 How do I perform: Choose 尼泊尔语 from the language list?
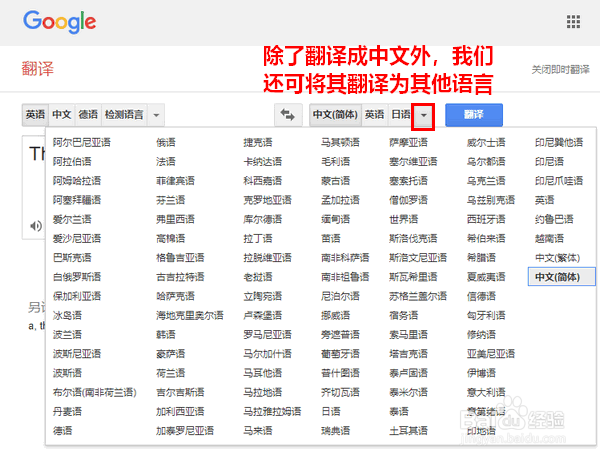coord(341,296)
